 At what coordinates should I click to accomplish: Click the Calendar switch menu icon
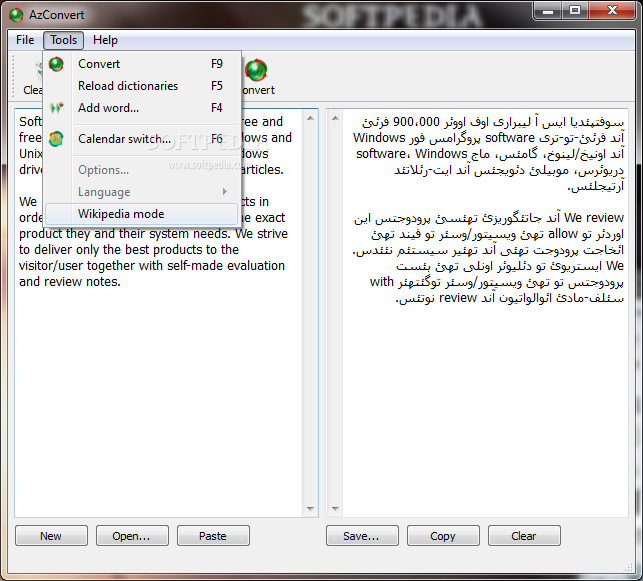(56, 139)
